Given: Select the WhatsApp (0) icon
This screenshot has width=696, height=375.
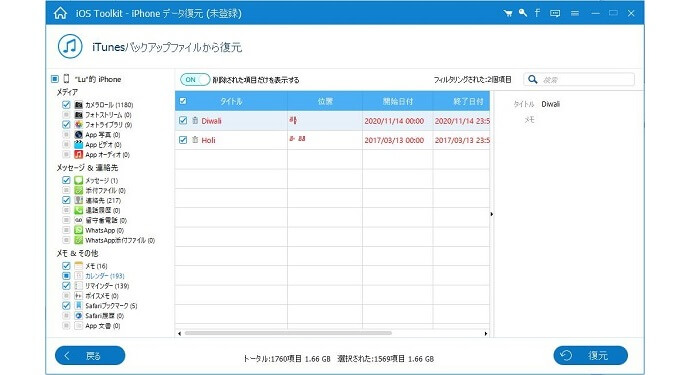Looking at the screenshot, I should pyautogui.click(x=79, y=230).
